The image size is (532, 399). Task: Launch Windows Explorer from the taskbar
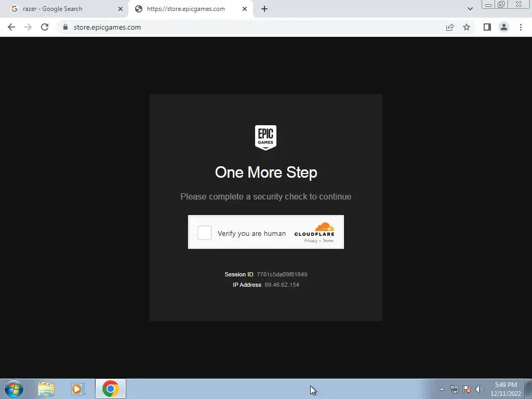point(46,389)
